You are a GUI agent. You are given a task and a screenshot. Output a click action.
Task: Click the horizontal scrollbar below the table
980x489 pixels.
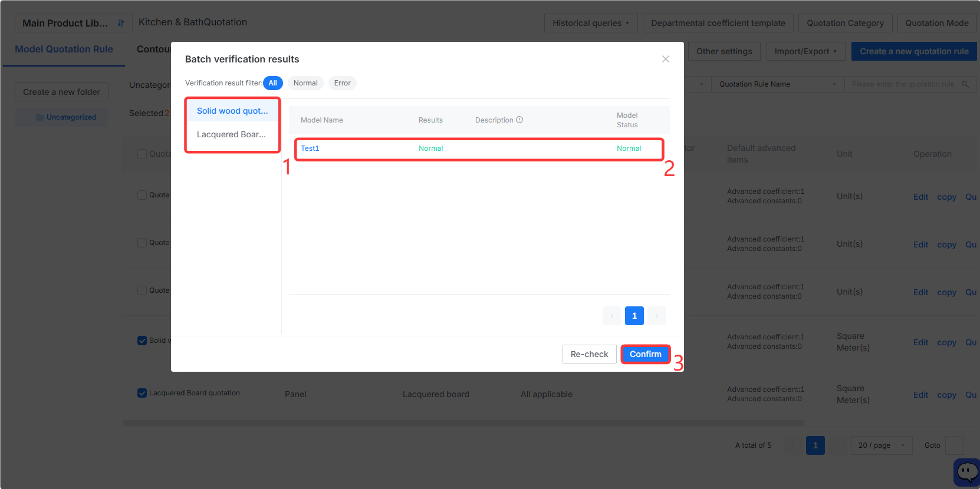[x=463, y=423]
